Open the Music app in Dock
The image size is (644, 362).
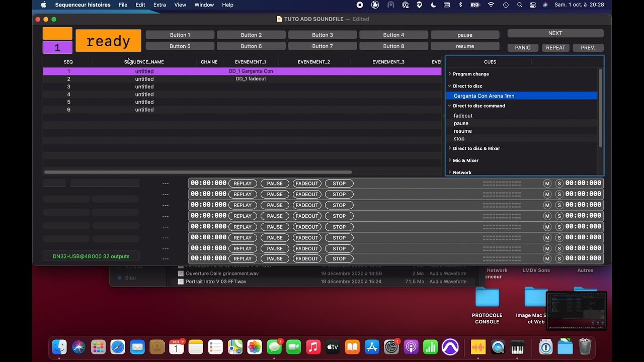pyautogui.click(x=313, y=347)
